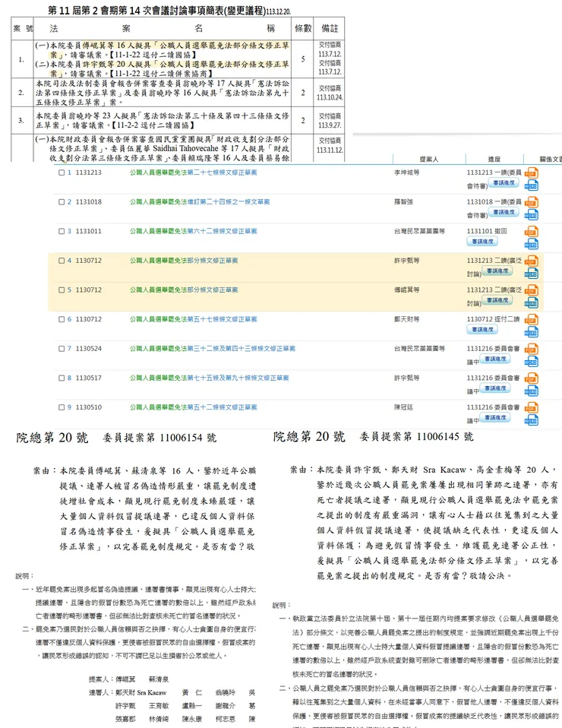Show 審議進度 for row 5 (傅崐萁等)
562x728 pixels.
coord(497,300)
